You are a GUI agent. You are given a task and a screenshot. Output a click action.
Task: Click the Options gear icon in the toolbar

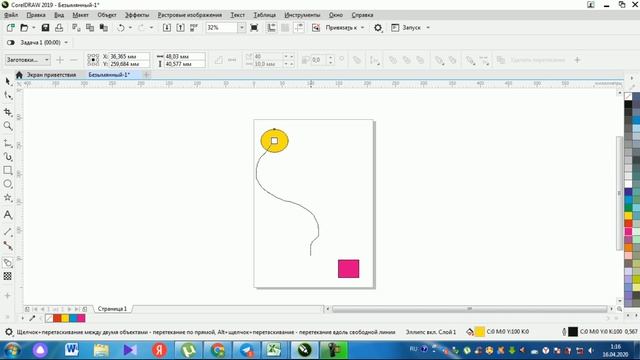(x=378, y=27)
